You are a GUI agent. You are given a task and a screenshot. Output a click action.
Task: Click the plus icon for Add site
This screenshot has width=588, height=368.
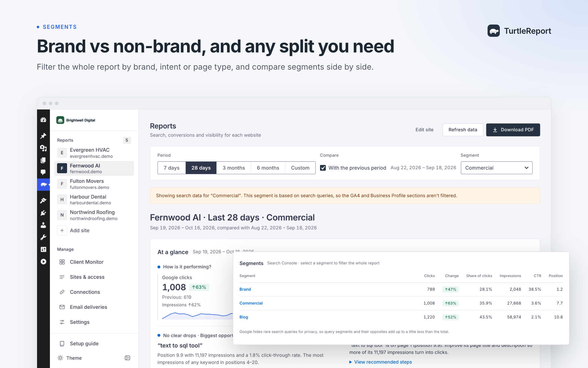click(x=62, y=230)
